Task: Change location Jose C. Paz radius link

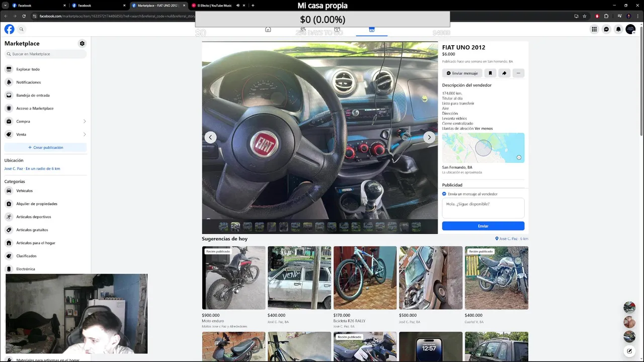Action: pos(32,168)
